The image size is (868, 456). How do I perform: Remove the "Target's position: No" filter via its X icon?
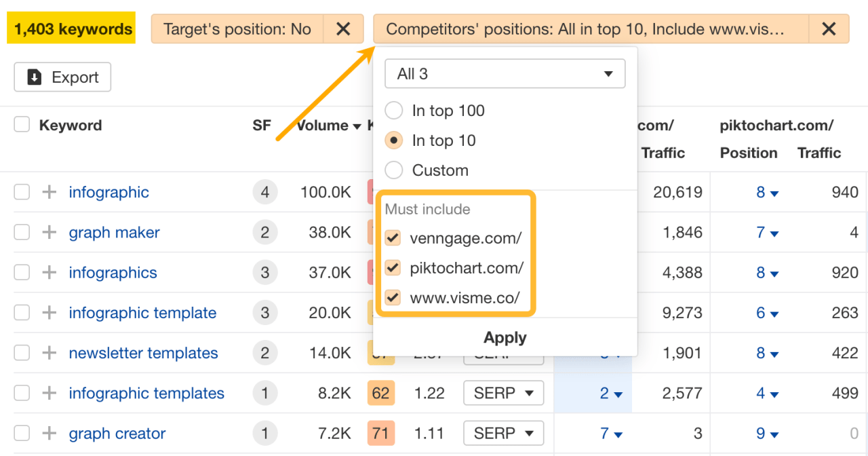(343, 28)
